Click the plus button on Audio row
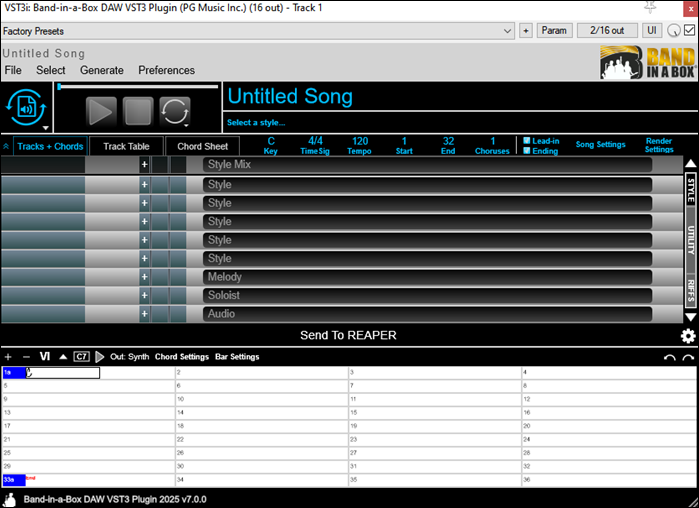Viewport: 699px width, 508px height. point(144,314)
